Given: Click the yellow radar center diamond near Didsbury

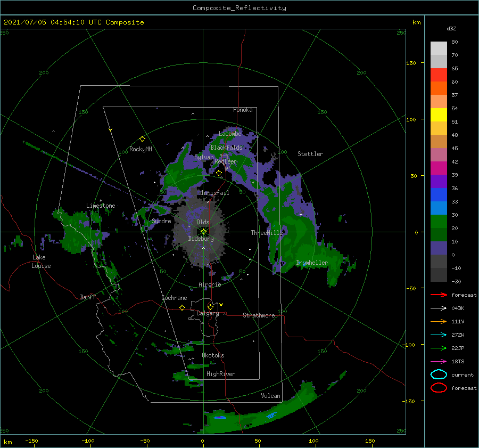Looking at the screenshot, I should tap(203, 232).
